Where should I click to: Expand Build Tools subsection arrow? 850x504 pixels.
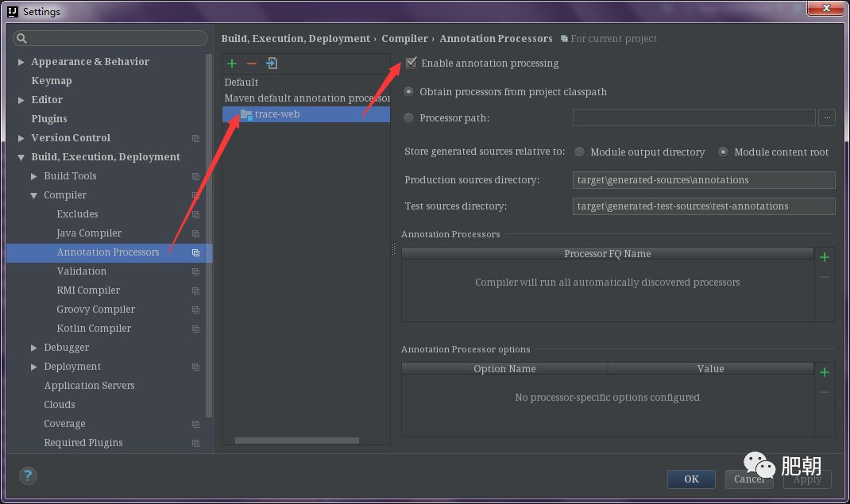33,176
